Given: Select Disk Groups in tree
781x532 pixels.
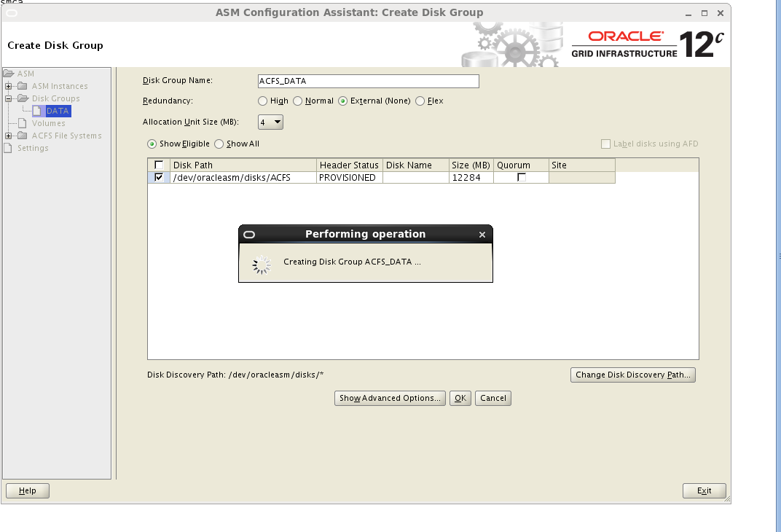Looking at the screenshot, I should coord(56,98).
